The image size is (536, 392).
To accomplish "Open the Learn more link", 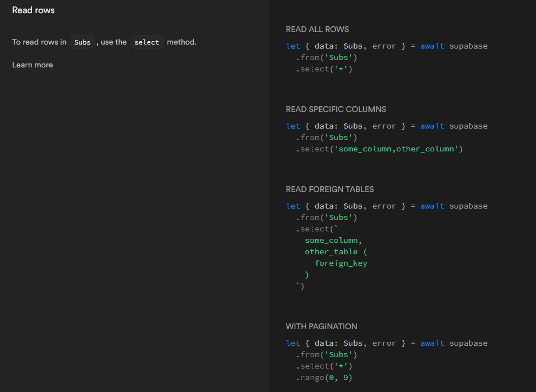I will click(x=33, y=65).
